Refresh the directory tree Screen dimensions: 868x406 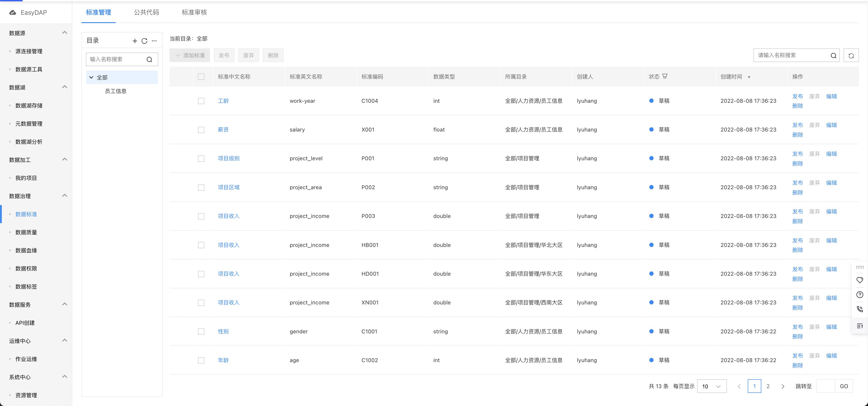pyautogui.click(x=144, y=41)
